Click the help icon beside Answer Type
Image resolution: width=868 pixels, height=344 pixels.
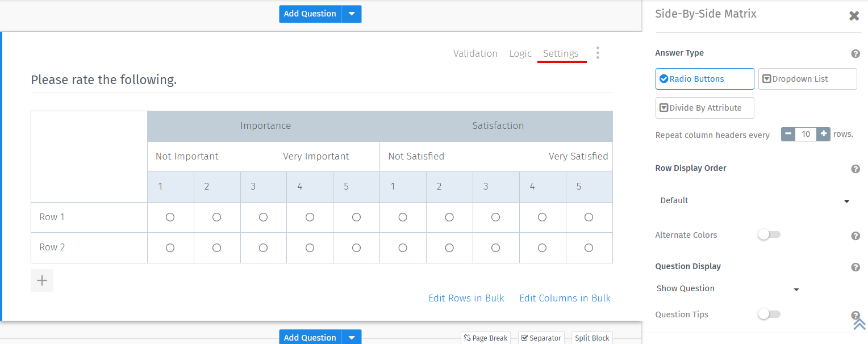pyautogui.click(x=856, y=53)
